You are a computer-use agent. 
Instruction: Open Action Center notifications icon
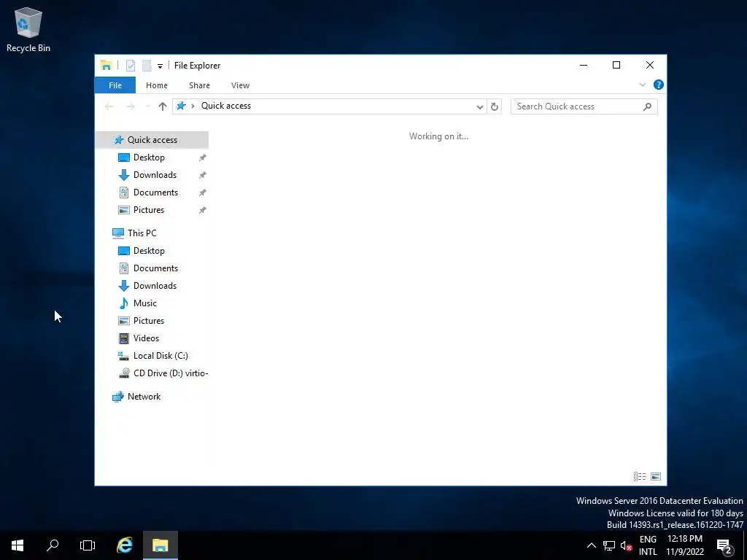tap(724, 545)
